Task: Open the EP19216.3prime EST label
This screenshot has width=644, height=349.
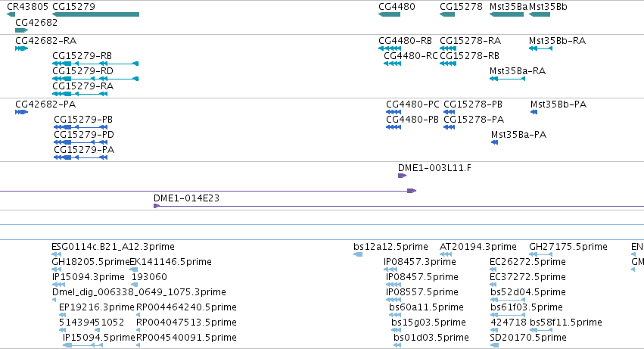Action: (x=97, y=307)
